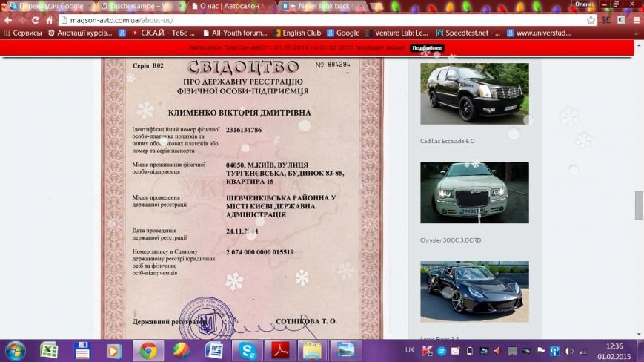
Task: Click the Kaspersky tray icon
Action: click(x=427, y=351)
